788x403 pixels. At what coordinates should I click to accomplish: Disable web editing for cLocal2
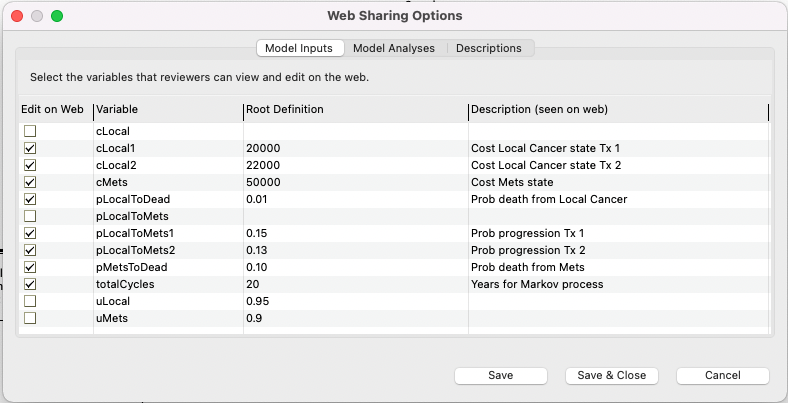coord(30,165)
